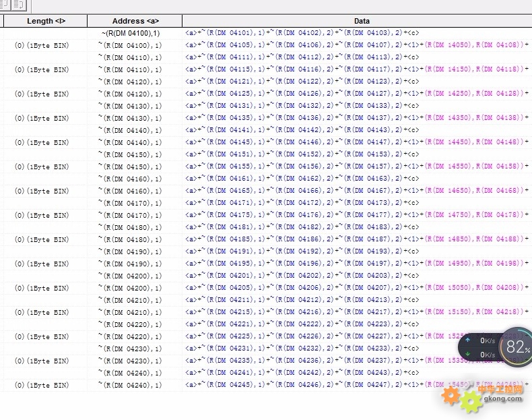The image size is (532, 420).
Task: Click (0)(1Byte BIN) length in the DM 04155 row
Action: (x=42, y=167)
